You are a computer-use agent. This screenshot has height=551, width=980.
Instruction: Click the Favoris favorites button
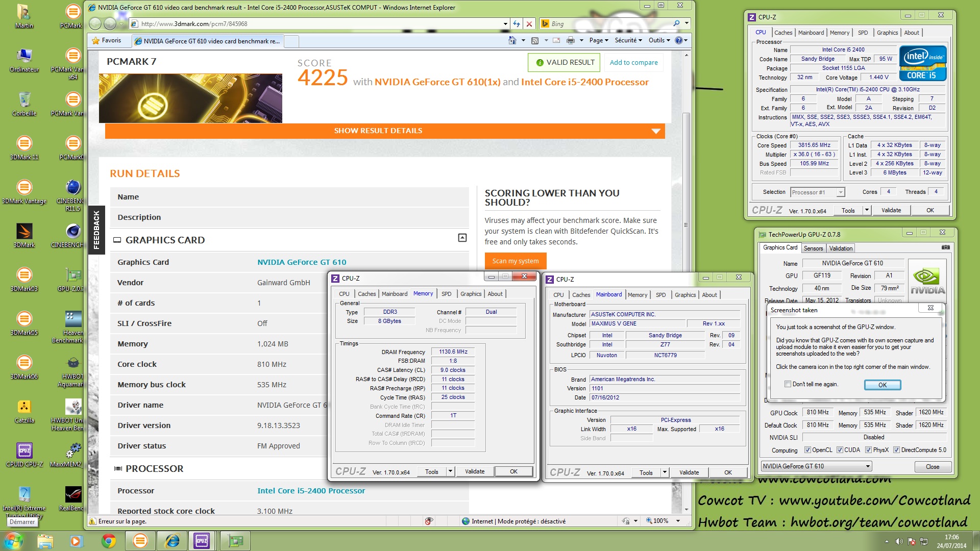point(107,40)
